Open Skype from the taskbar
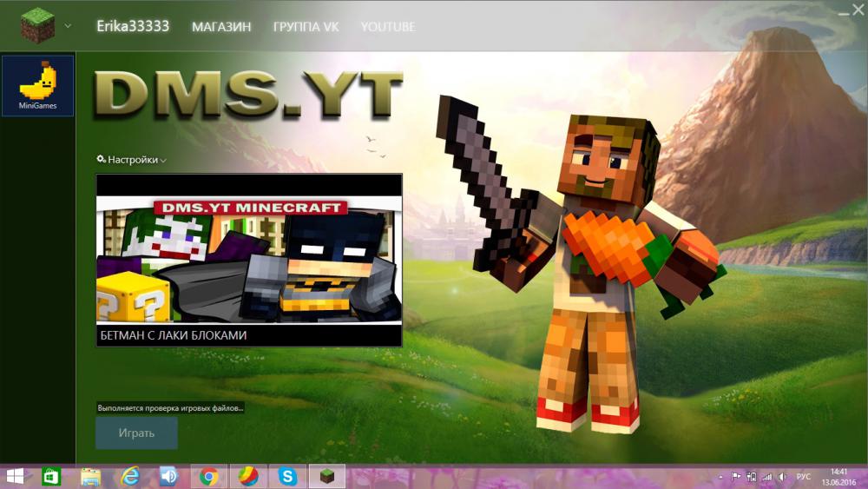 coord(287,476)
